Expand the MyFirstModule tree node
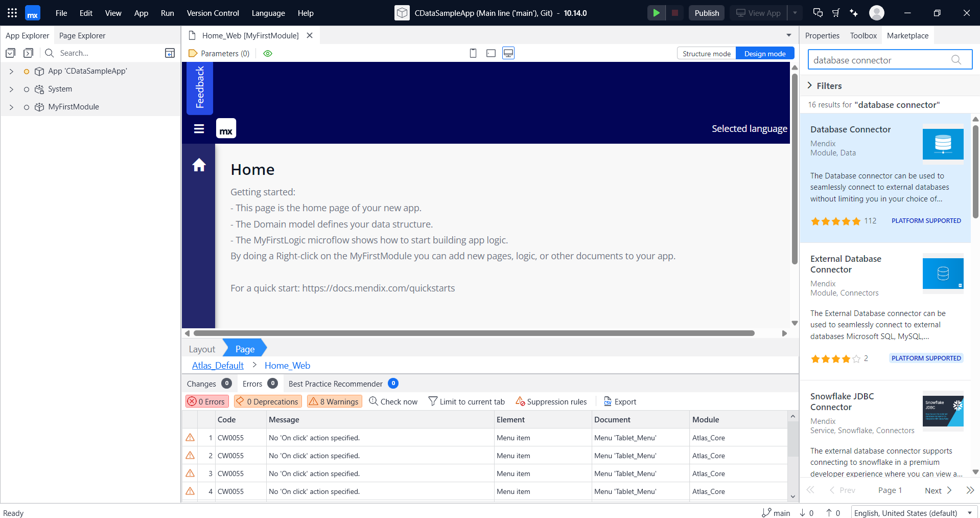980x518 pixels. point(11,107)
